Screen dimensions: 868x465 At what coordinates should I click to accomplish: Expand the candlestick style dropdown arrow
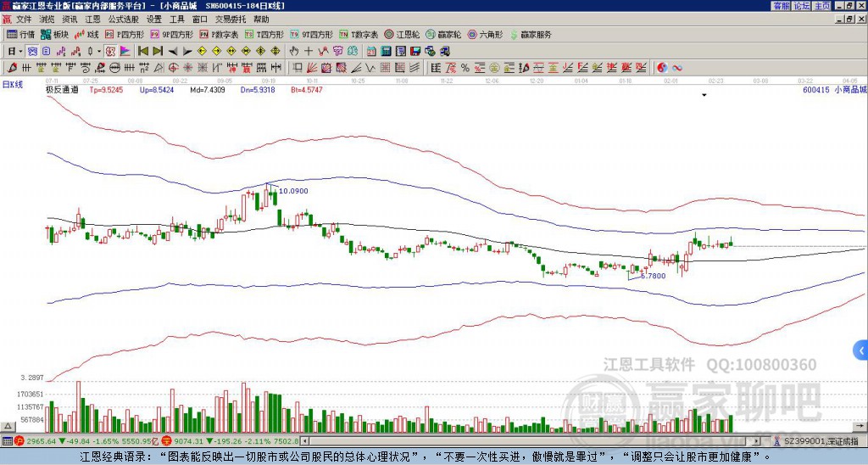click(99, 52)
